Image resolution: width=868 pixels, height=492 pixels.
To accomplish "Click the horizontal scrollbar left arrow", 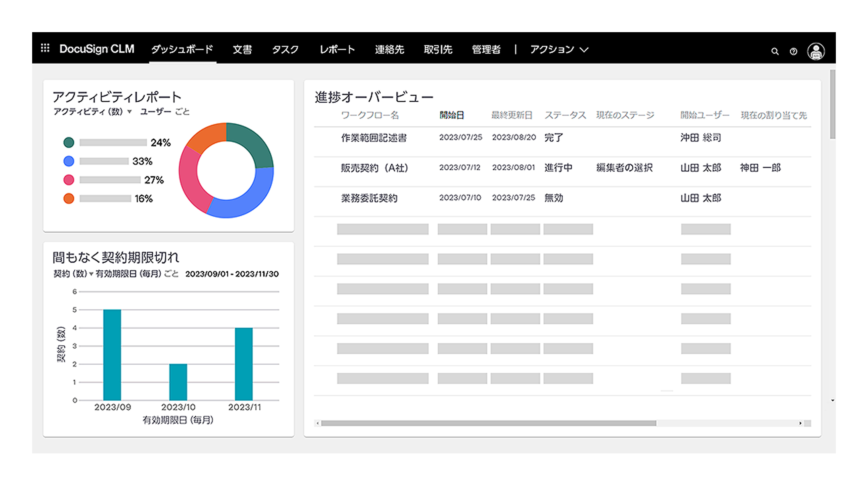I will click(317, 423).
